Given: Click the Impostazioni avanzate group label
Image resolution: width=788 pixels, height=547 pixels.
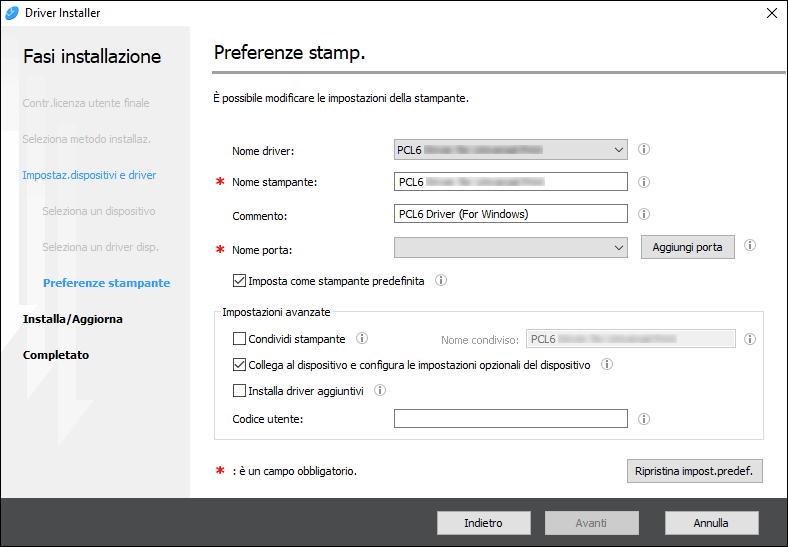Looking at the screenshot, I should point(276,312).
